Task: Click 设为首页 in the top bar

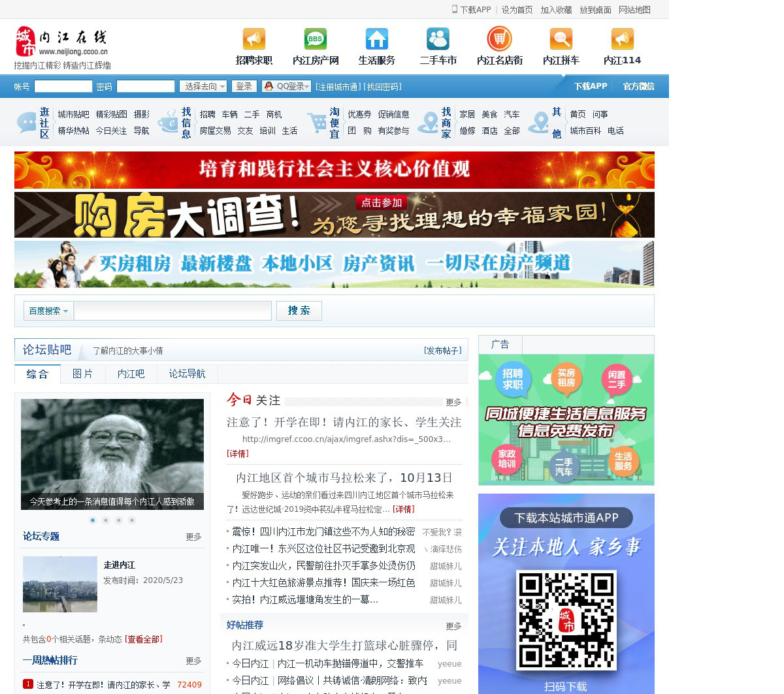Action: point(517,10)
